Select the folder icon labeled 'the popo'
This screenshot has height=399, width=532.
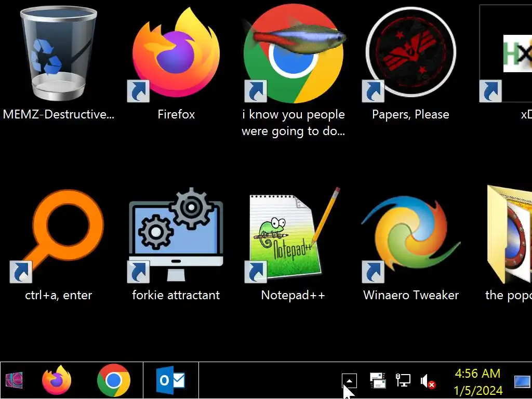509,234
